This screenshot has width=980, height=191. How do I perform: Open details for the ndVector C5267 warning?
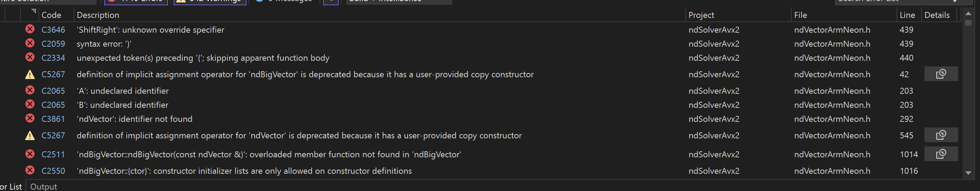[x=941, y=135]
